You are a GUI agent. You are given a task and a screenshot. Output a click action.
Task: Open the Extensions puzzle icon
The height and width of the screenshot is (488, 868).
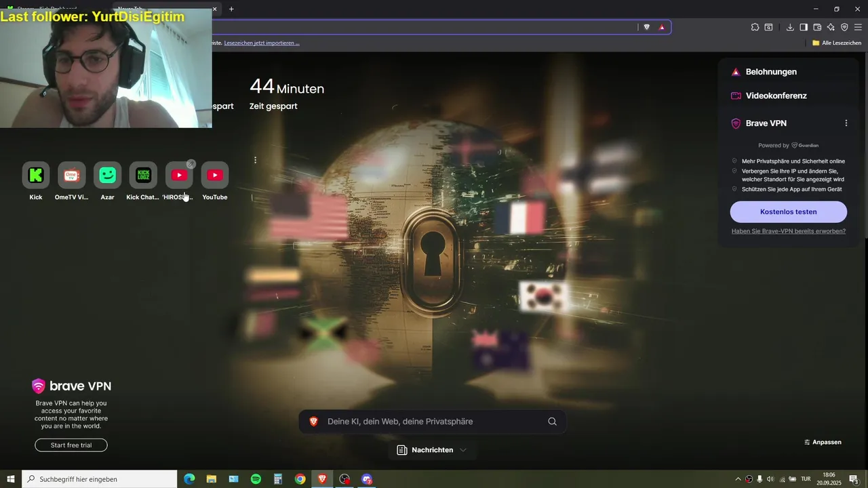coord(755,27)
